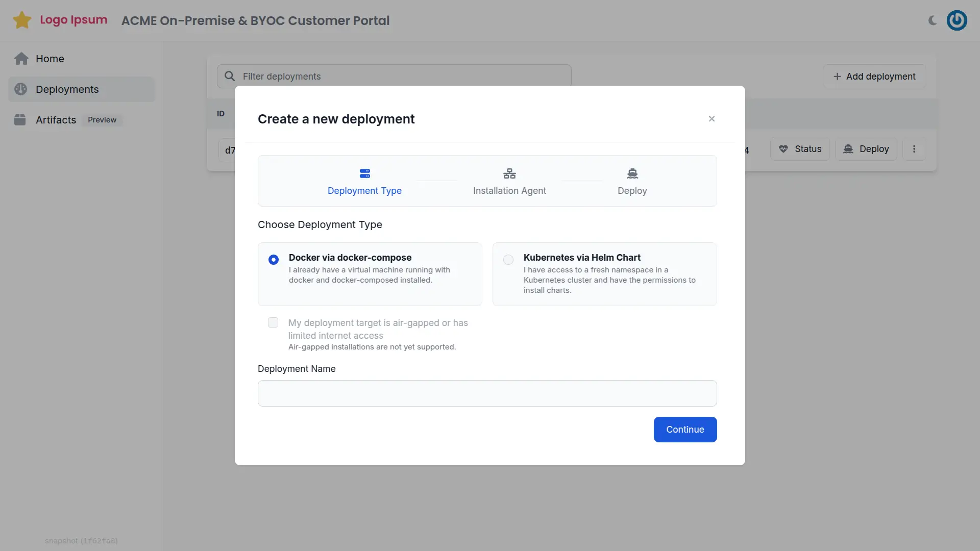Open Deployments in the sidebar
The height and width of the screenshot is (551, 980).
click(82, 89)
